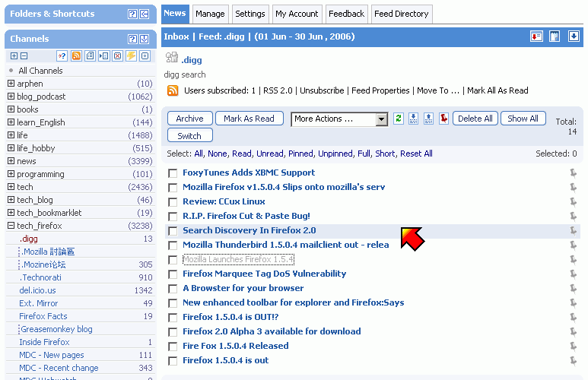The width and height of the screenshot is (588, 380).
Task: Click the Delete All button
Action: pyautogui.click(x=475, y=119)
